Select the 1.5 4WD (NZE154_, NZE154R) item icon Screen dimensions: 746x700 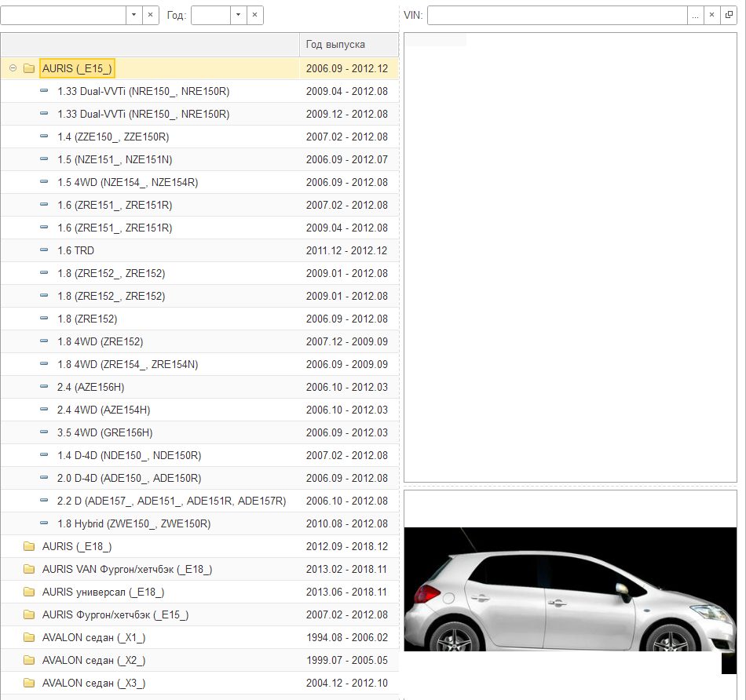(x=44, y=181)
